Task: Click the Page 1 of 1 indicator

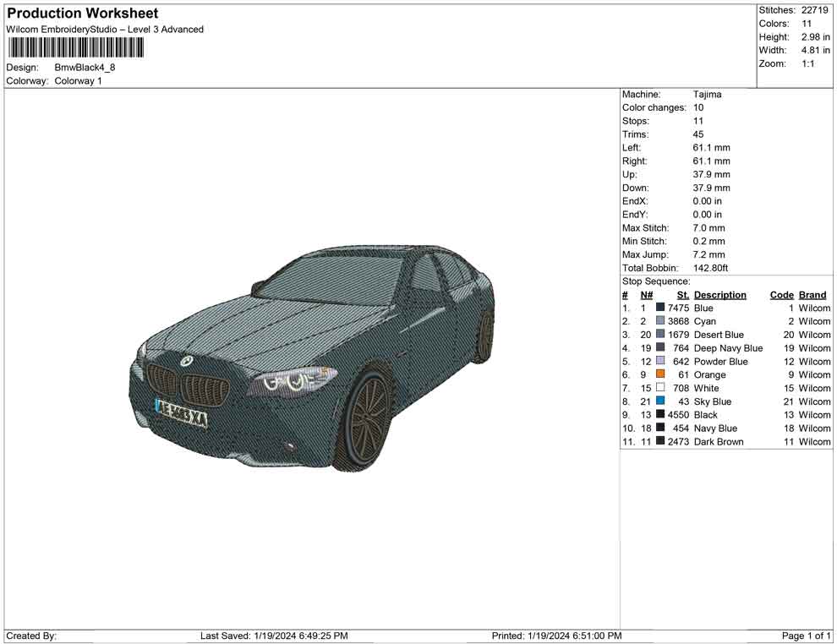Action: 806,636
